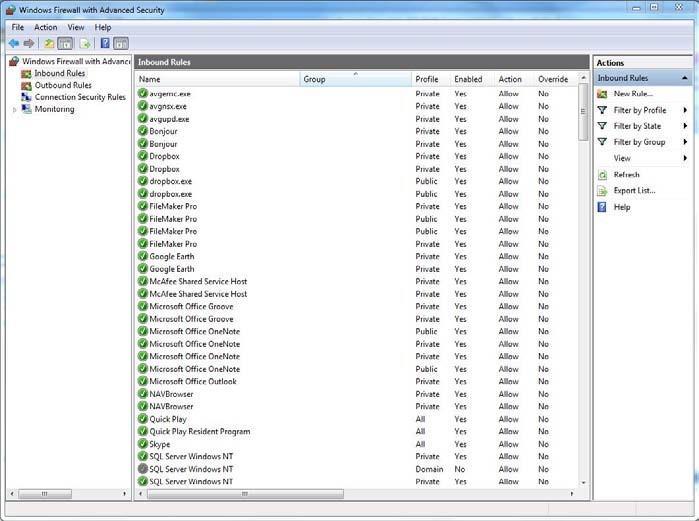This screenshot has height=521, width=699.
Task: Sort by the Action column header
Action: 514,79
